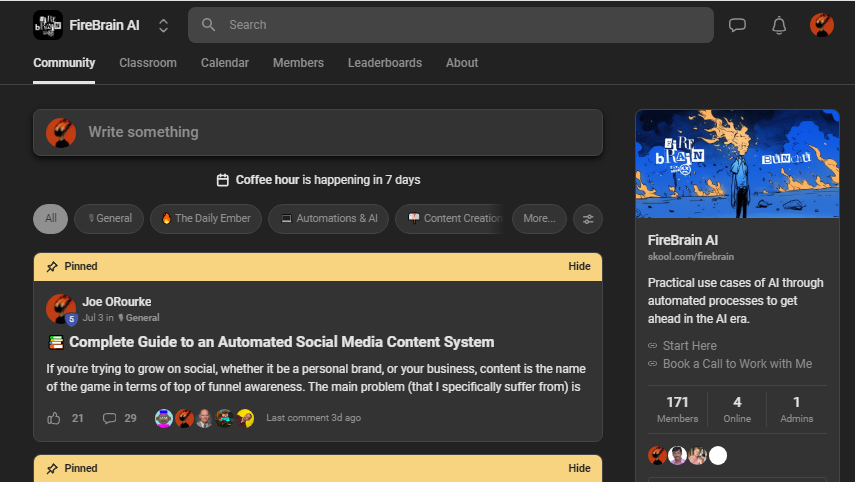
Task: Open Joe ORourke's profile name link
Action: (x=117, y=302)
